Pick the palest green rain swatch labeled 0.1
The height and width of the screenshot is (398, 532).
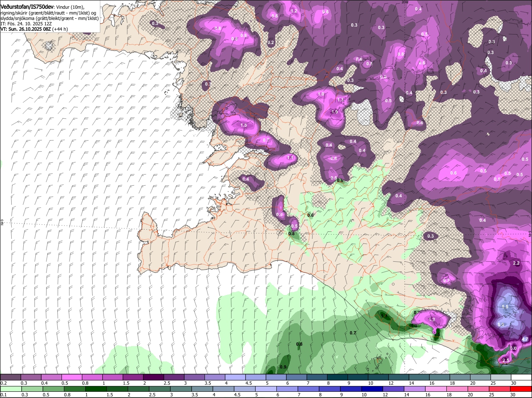click(11, 389)
